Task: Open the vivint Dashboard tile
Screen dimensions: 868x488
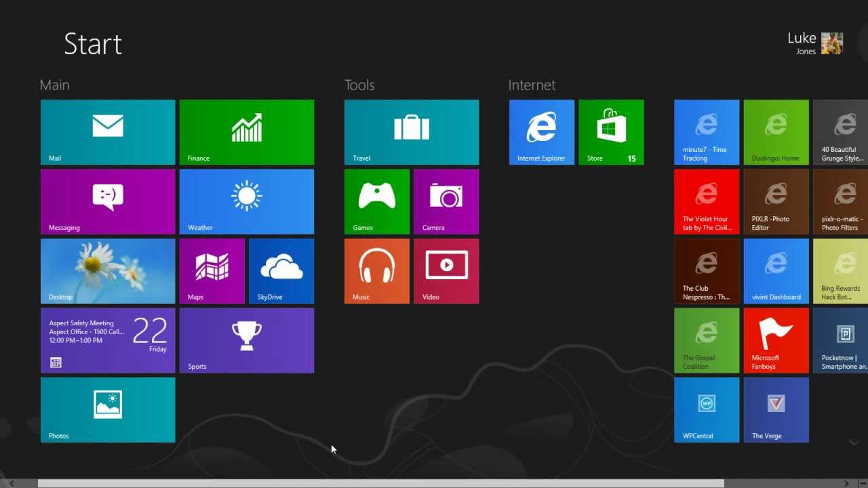Action: coord(776,271)
